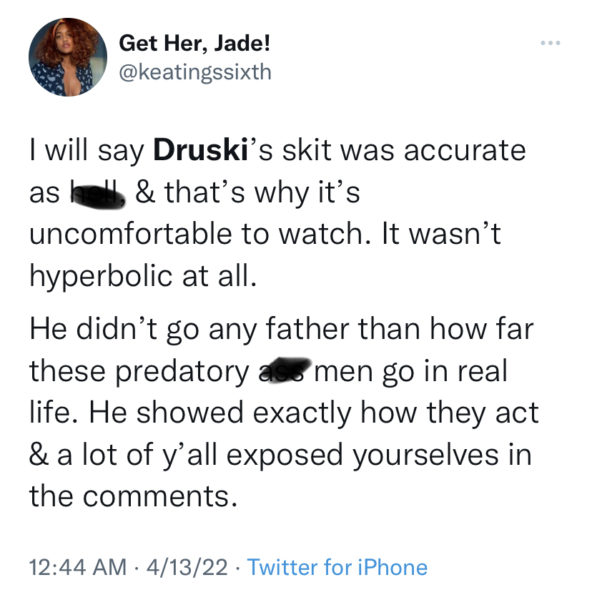
Task: Open the @keatingssixth handle
Action: pos(195,72)
